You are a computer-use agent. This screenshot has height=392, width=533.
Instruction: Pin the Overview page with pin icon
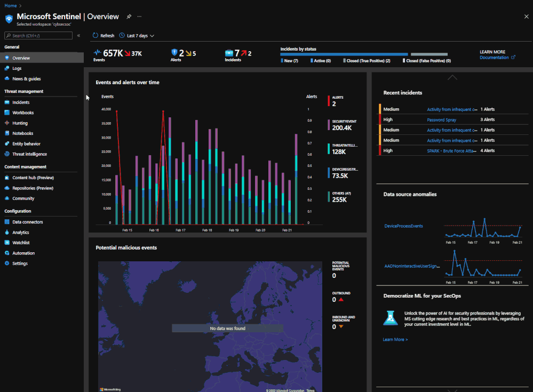click(x=129, y=17)
